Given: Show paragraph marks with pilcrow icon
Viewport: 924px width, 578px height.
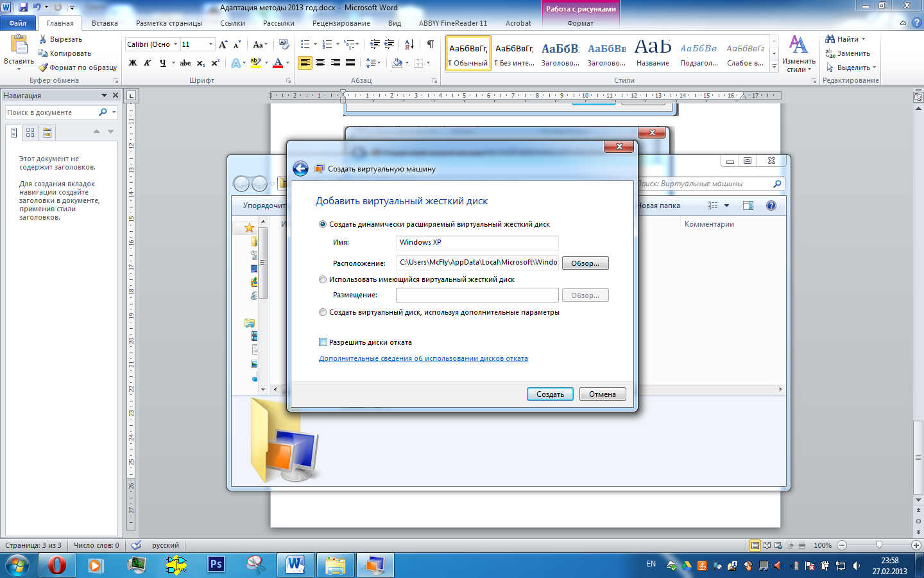Looking at the screenshot, I should coord(431,44).
